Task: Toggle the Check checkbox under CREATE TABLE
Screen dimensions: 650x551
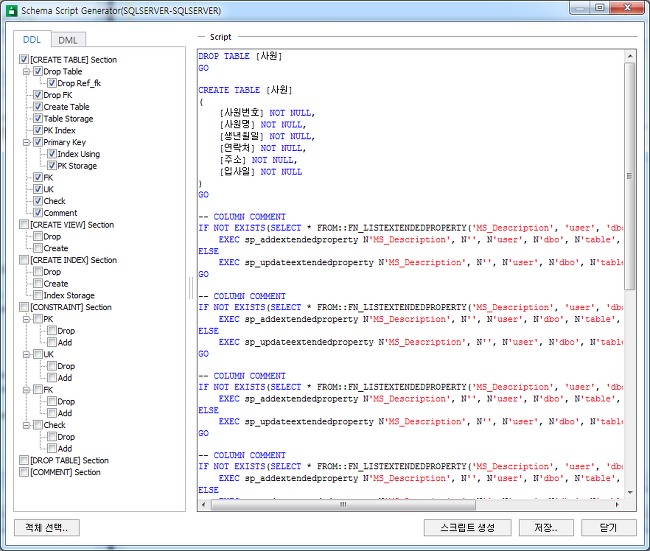Action: coord(38,201)
